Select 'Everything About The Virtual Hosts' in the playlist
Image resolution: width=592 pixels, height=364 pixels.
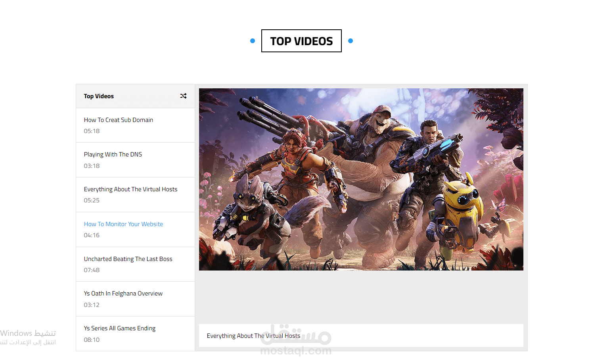click(130, 189)
